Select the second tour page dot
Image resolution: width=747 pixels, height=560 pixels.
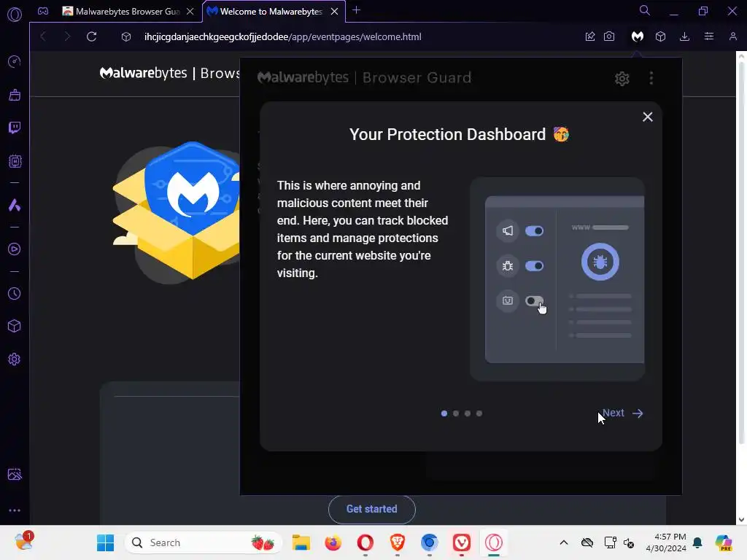[x=456, y=413]
